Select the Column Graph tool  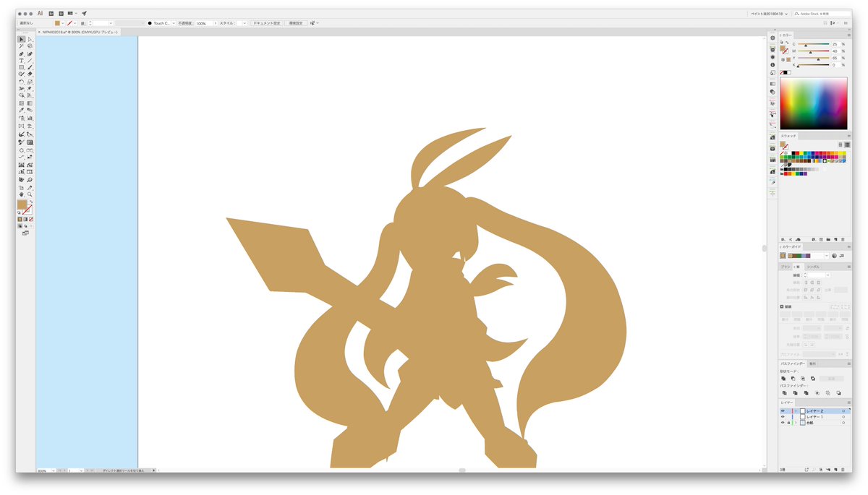30,118
